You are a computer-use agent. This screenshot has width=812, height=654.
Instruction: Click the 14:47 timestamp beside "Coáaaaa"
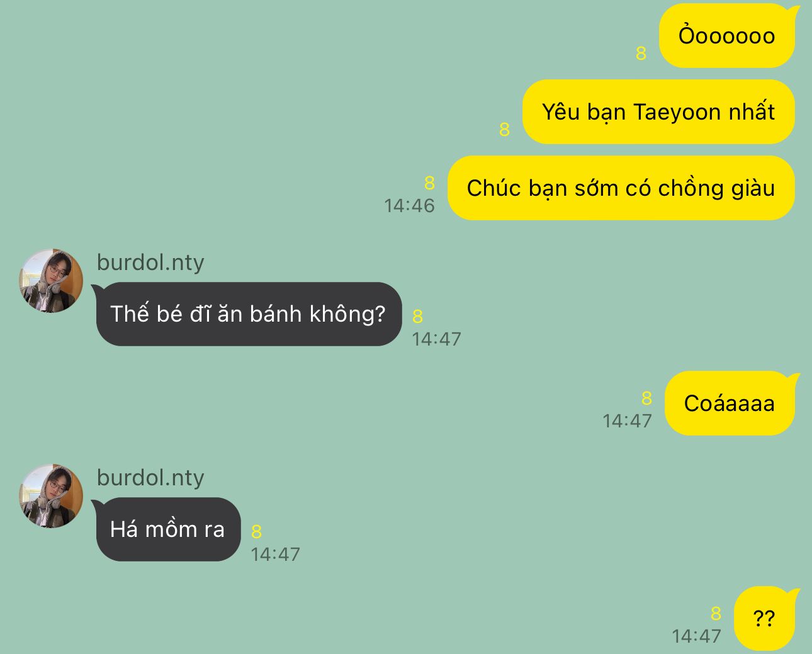click(x=627, y=421)
